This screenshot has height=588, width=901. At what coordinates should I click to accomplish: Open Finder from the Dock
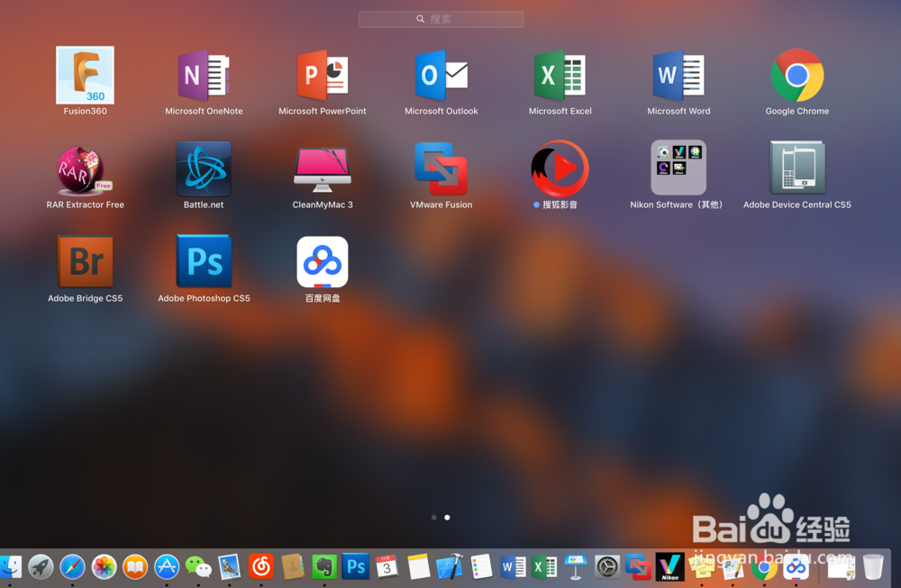pos(10,567)
